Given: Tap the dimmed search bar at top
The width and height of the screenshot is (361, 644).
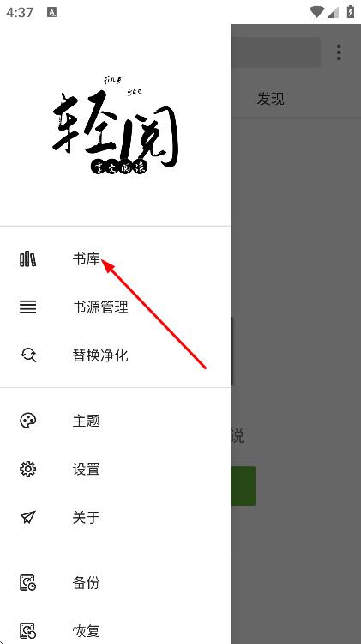Looking at the screenshot, I should (275, 52).
